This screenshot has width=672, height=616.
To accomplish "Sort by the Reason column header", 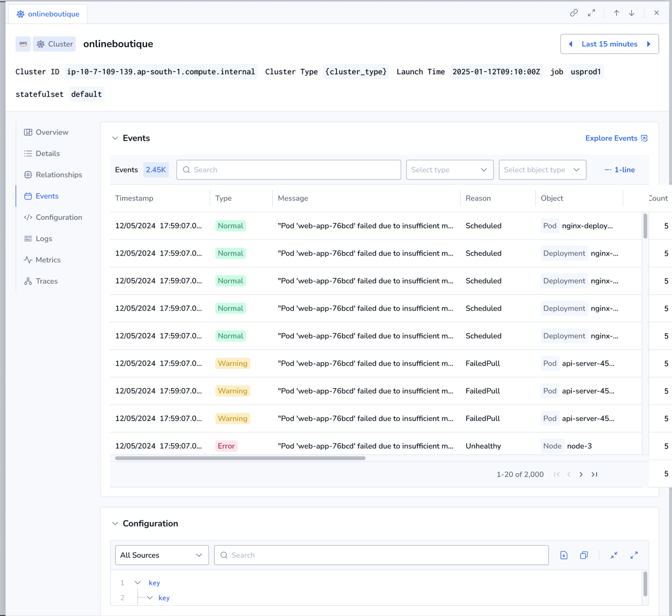I will pos(478,198).
